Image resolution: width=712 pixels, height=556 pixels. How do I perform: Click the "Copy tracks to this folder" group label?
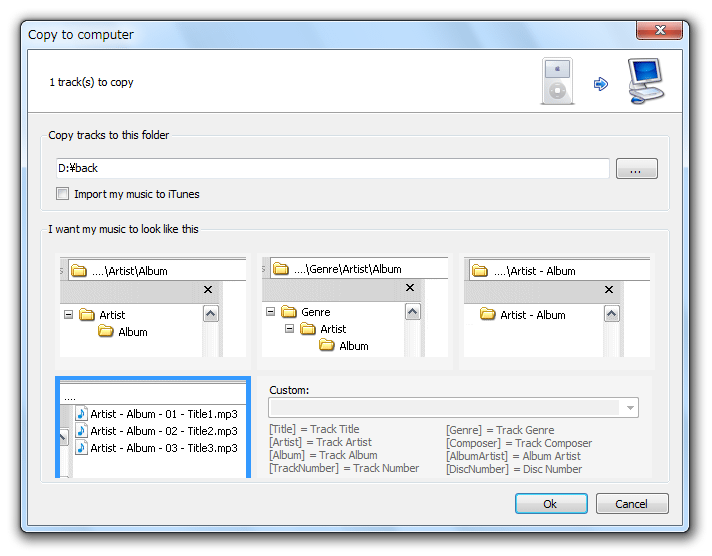(x=109, y=135)
